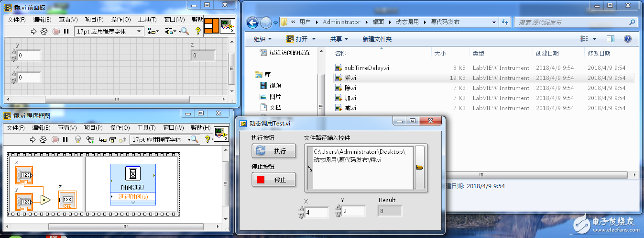Click Pause in block diagram toolbar
Image resolution: width=644 pixels, height=238 pixels.
66,140
